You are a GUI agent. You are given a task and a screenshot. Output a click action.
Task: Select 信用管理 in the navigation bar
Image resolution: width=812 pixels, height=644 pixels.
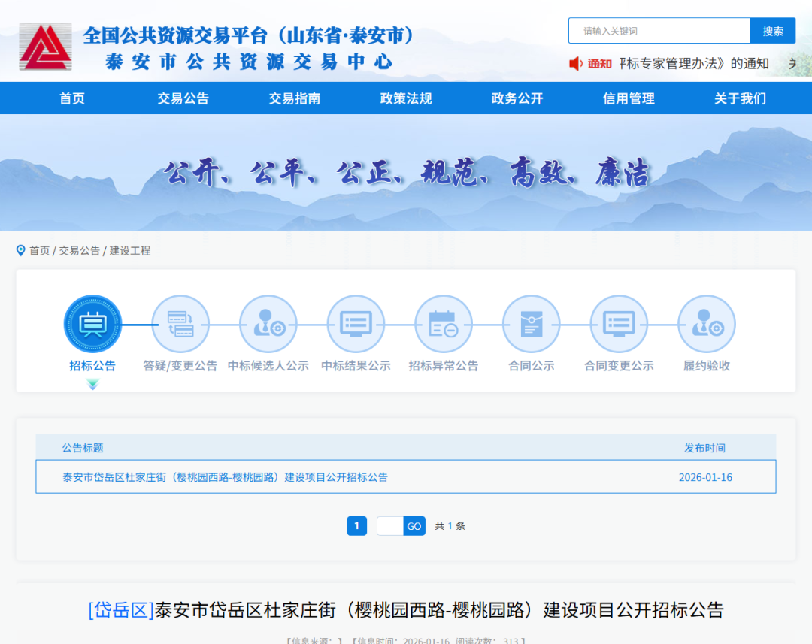[x=629, y=98]
